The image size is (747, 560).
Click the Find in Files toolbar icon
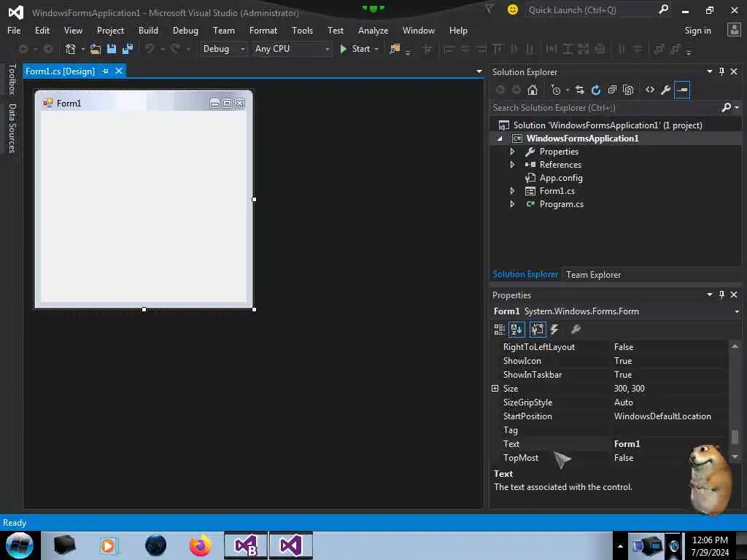click(395, 49)
